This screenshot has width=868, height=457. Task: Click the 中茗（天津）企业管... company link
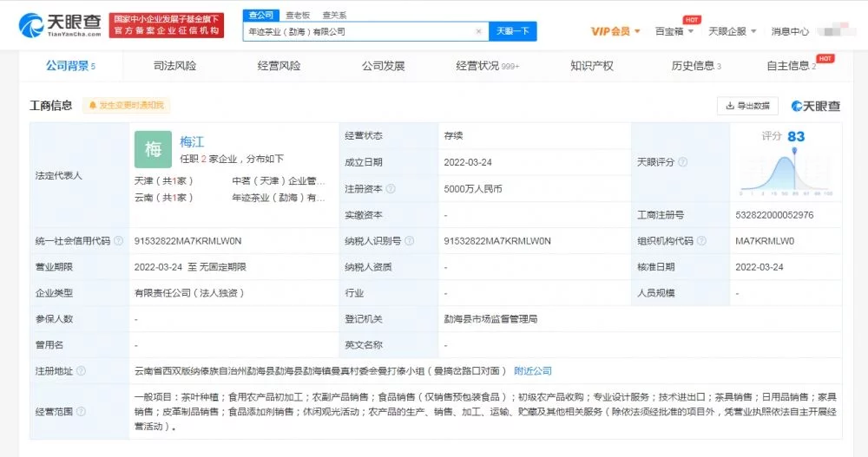coord(279,181)
